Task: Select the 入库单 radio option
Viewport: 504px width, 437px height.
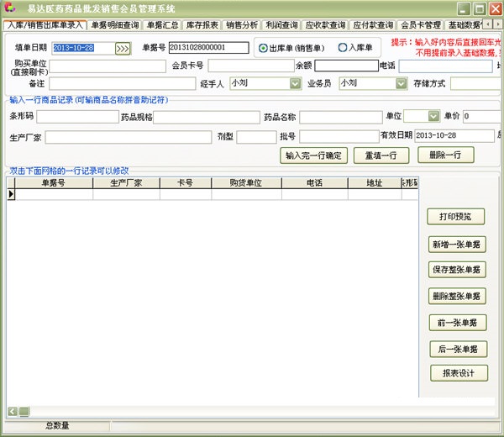Action: pos(342,48)
